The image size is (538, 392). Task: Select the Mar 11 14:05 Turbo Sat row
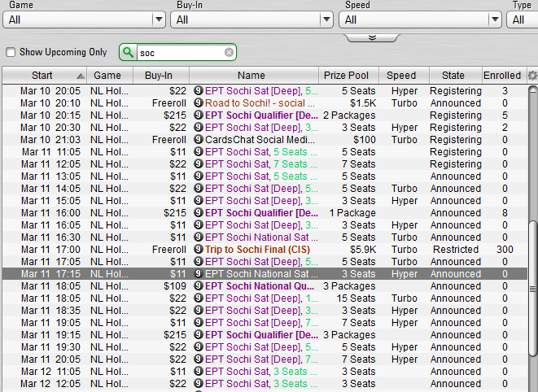pyautogui.click(x=265, y=189)
